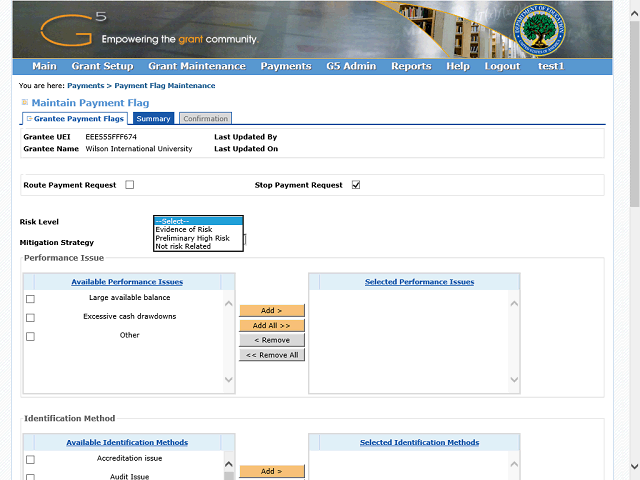Click scroll-down arrow in Selected Performance Issues list

[513, 380]
